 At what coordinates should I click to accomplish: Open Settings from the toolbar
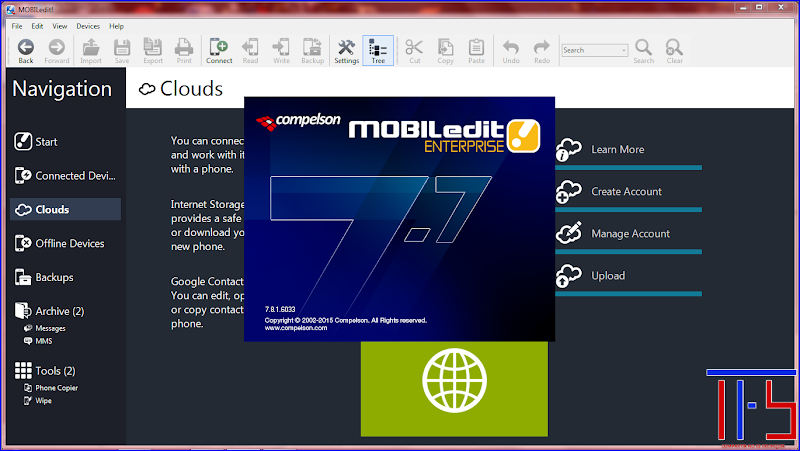pos(346,51)
